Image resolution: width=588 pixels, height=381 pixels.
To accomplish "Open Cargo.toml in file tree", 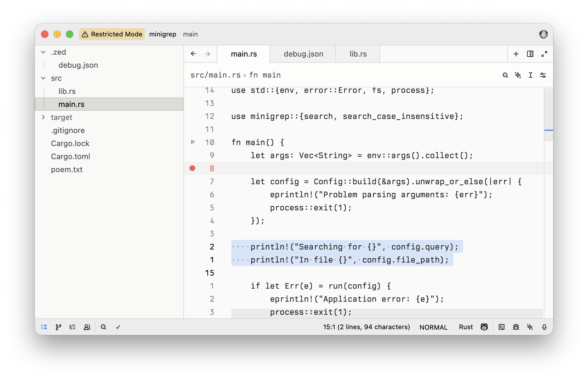I will pos(71,156).
